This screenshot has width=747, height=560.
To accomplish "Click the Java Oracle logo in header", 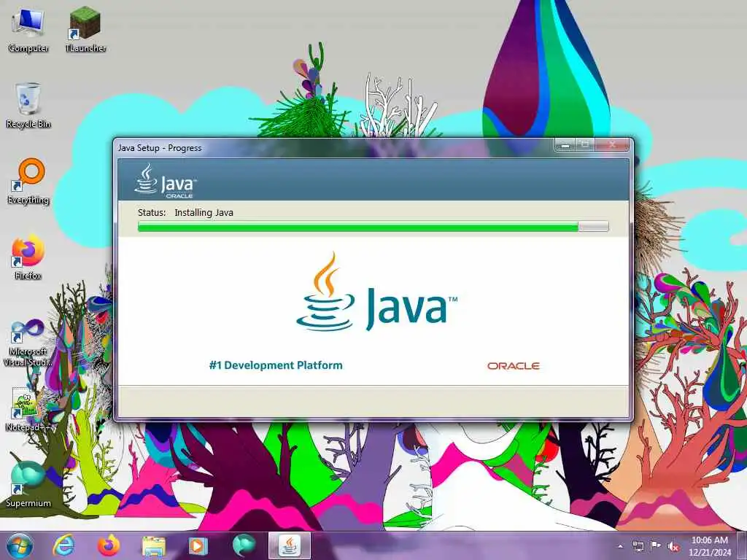I will point(166,181).
